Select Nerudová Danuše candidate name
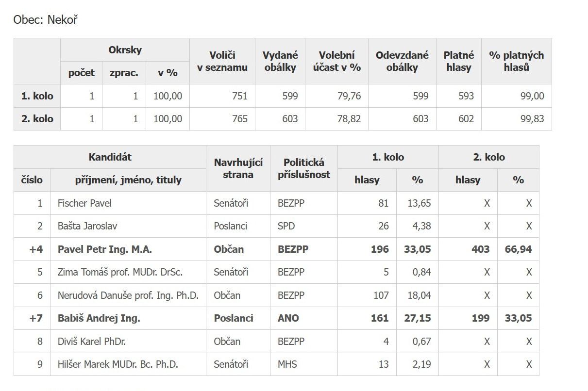The width and height of the screenshot is (588, 391). coord(128,295)
